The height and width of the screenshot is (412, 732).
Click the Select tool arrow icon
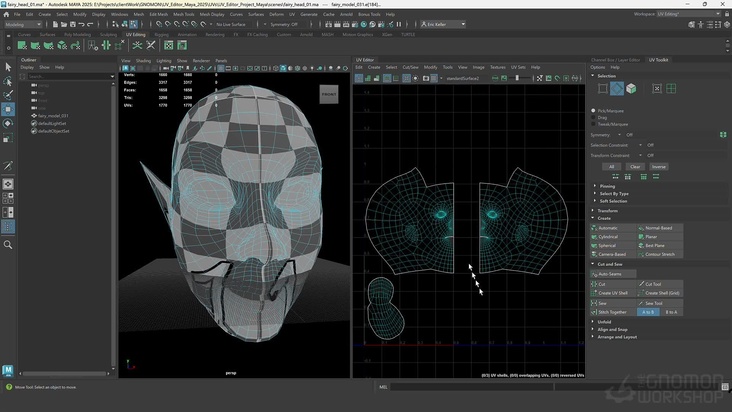point(8,67)
